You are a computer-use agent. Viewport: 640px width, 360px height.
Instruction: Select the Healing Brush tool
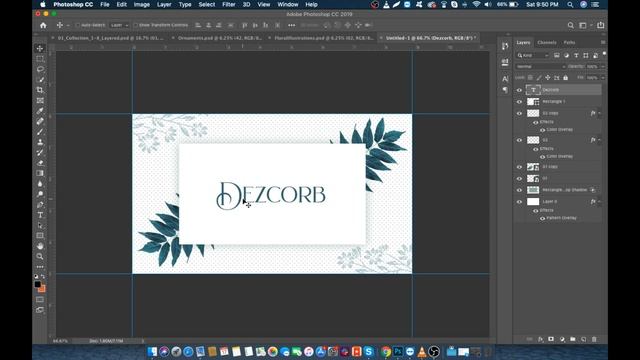[40, 121]
